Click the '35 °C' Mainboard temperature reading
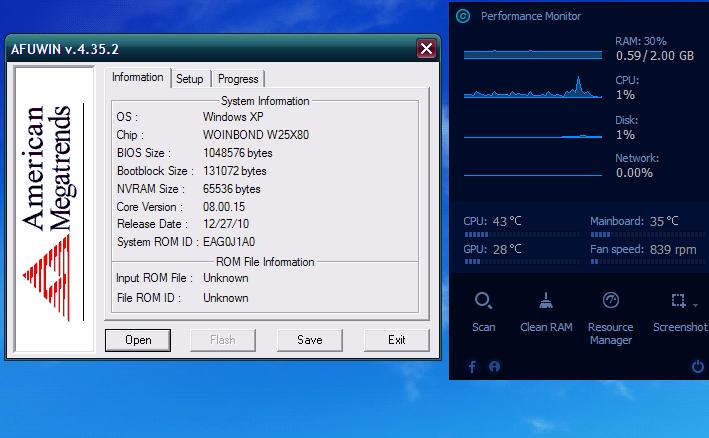Viewport: 709px width, 438px height. [x=664, y=221]
